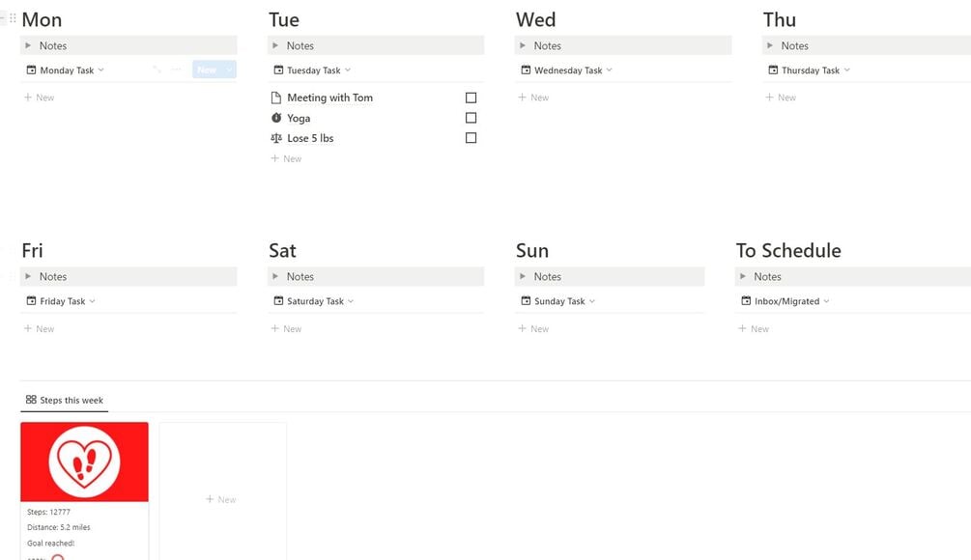
Task: Add a new item under Saturday
Action: (x=286, y=329)
